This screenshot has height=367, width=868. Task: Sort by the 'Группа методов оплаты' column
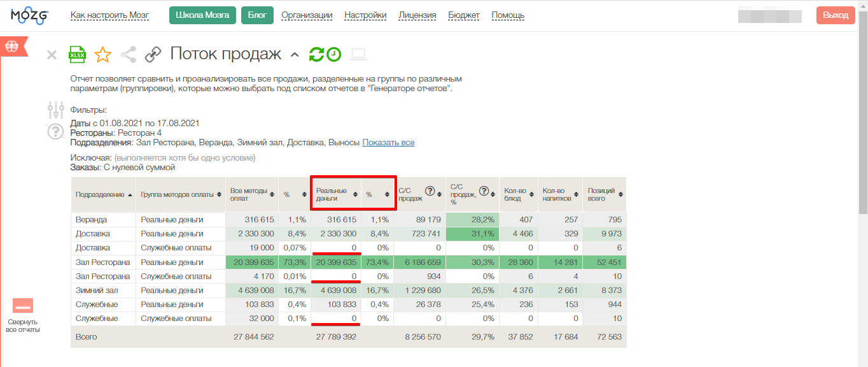(x=181, y=194)
